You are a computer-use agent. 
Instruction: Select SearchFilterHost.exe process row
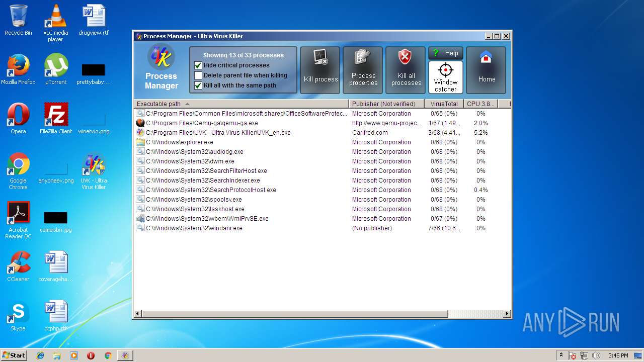pyautogui.click(x=322, y=171)
